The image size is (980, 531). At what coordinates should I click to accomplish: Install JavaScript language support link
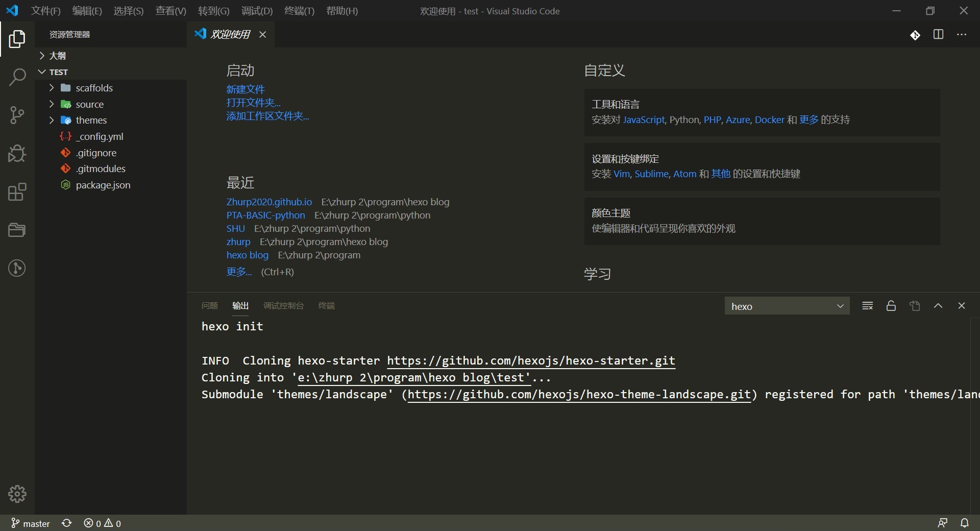tap(644, 120)
